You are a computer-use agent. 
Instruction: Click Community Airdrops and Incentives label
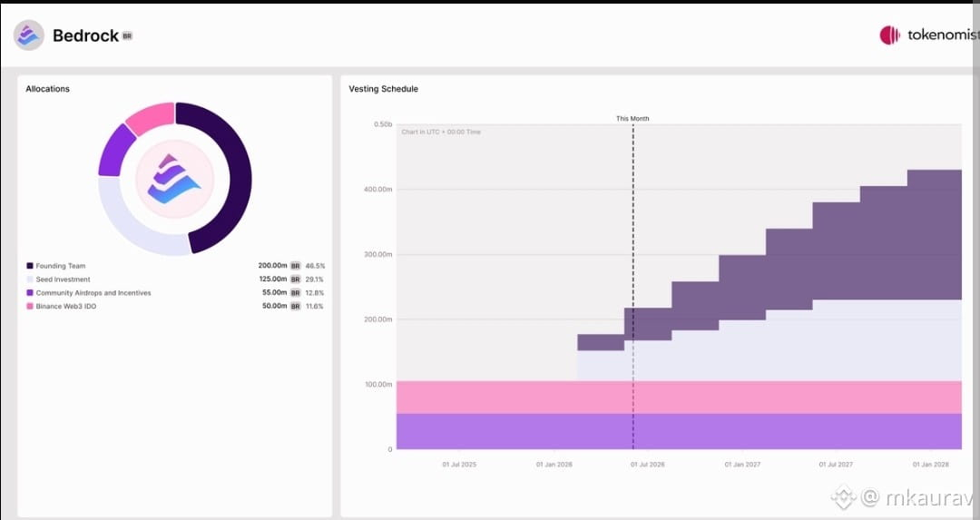pyautogui.click(x=93, y=292)
